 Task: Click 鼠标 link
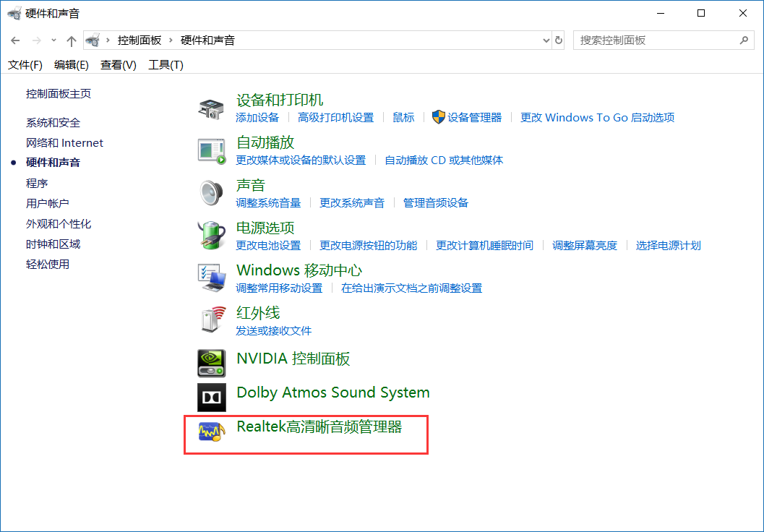pyautogui.click(x=403, y=117)
